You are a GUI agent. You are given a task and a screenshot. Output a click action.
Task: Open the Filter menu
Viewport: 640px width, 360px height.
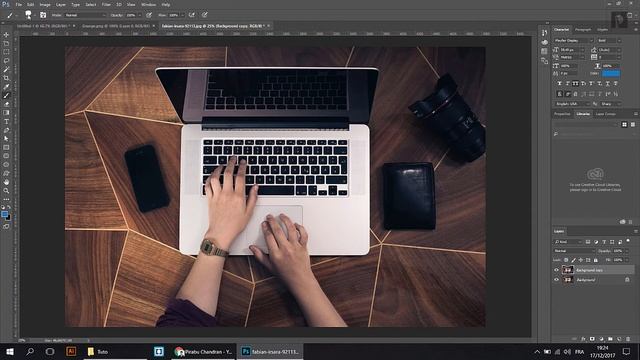(106, 4)
